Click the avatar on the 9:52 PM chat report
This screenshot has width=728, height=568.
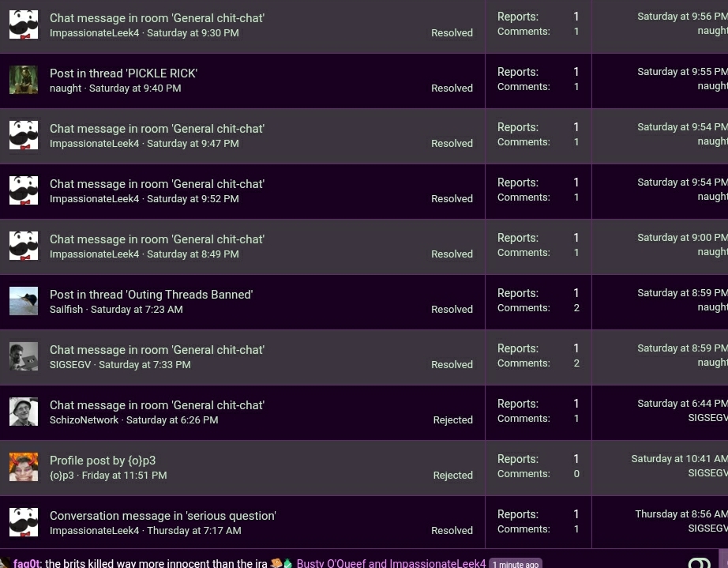24,190
